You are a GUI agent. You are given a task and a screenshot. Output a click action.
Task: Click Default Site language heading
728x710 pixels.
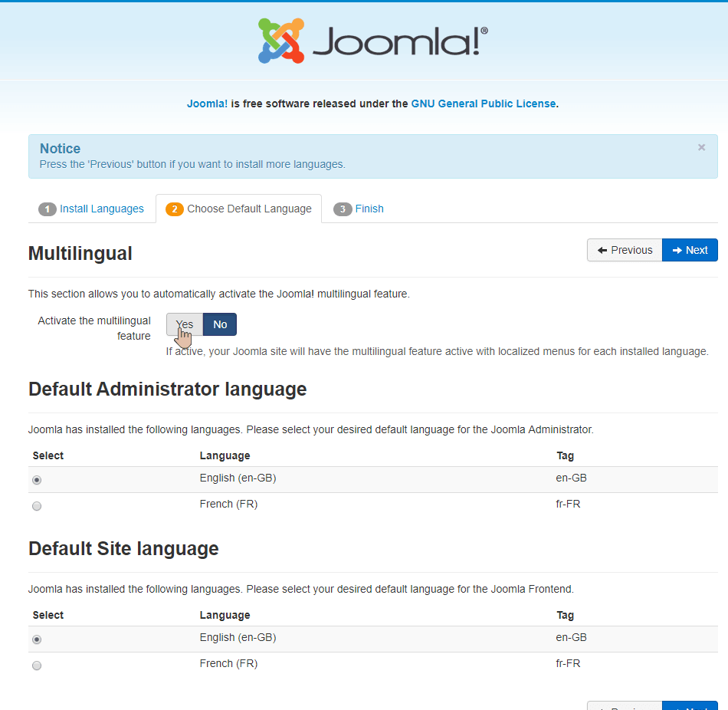123,549
